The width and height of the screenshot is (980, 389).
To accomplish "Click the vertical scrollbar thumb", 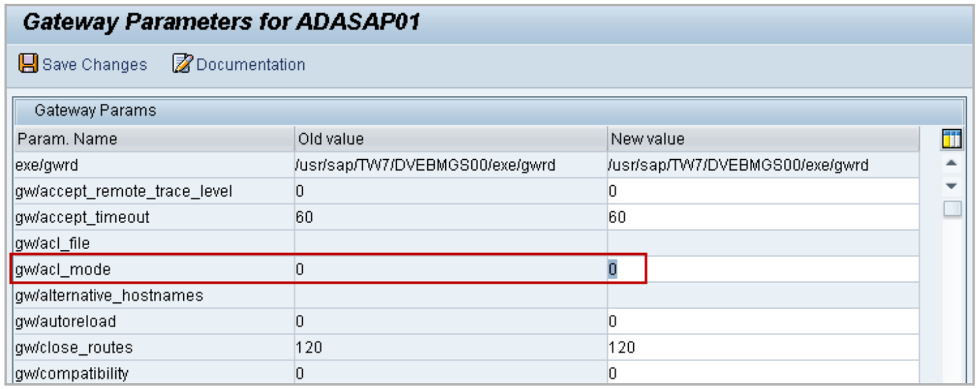I will (x=951, y=209).
